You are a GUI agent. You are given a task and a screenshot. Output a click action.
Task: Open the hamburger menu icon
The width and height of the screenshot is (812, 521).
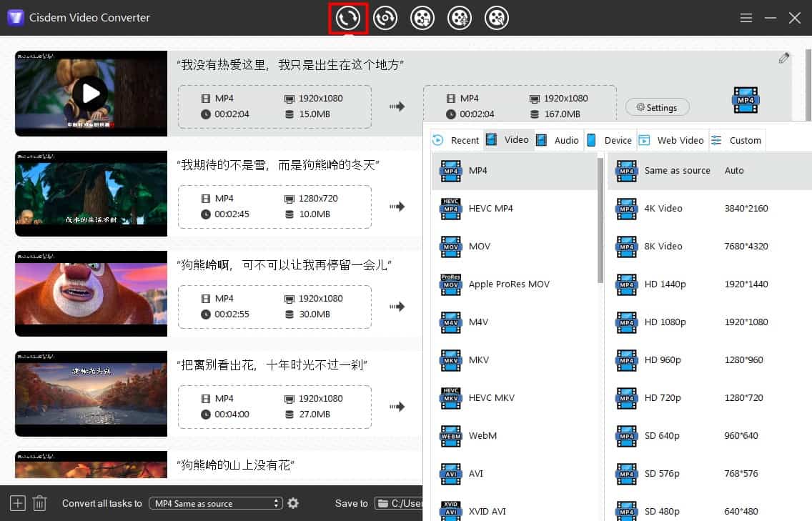pos(746,18)
